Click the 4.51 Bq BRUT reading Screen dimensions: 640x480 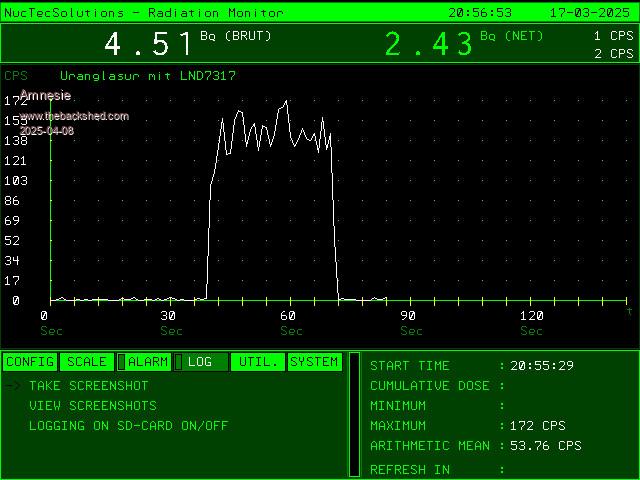148,44
